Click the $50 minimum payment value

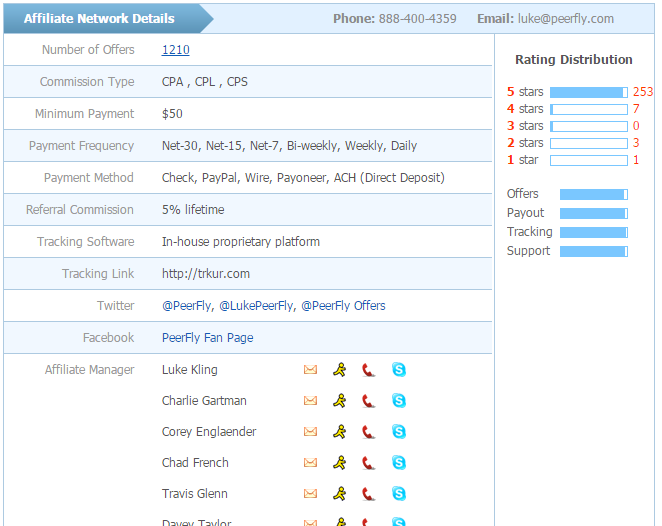coord(172,114)
